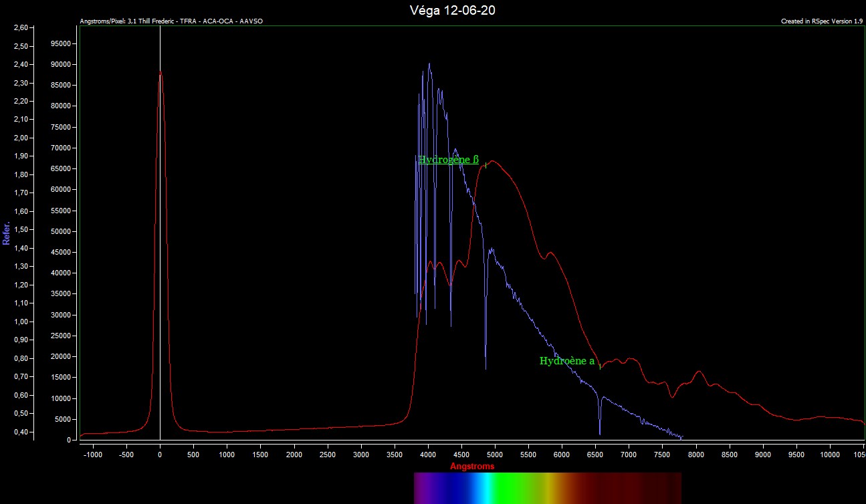Screen dimensions: 866x504
Task: Click the red zero-order peak top
Action: 160,71
